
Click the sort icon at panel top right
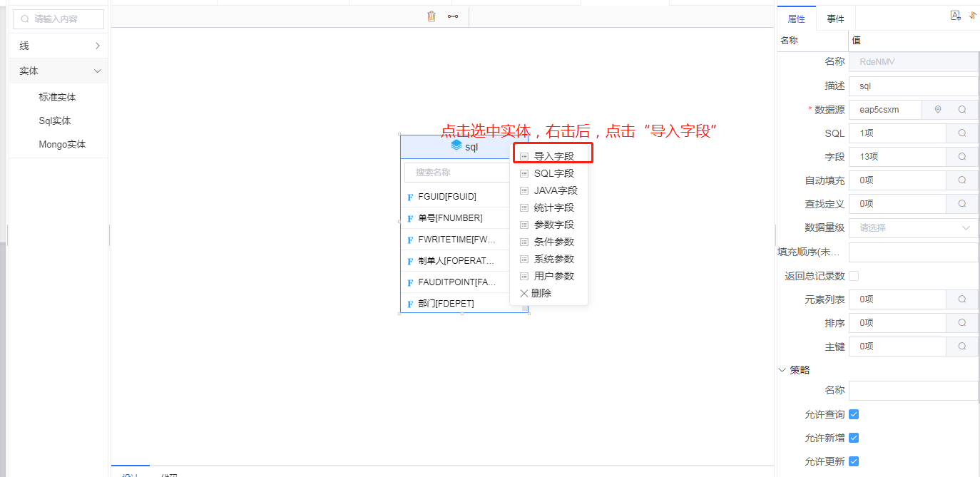click(x=972, y=16)
